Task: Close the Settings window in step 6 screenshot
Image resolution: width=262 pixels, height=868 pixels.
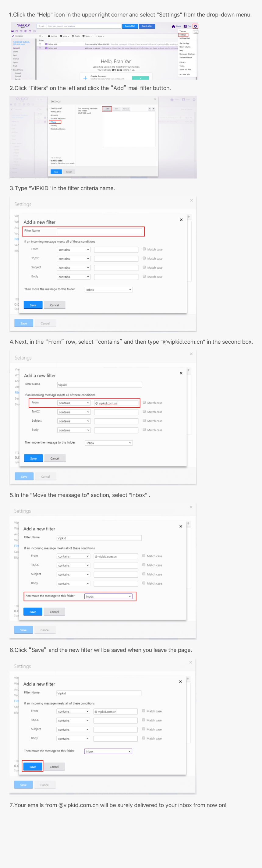Action: (191, 662)
